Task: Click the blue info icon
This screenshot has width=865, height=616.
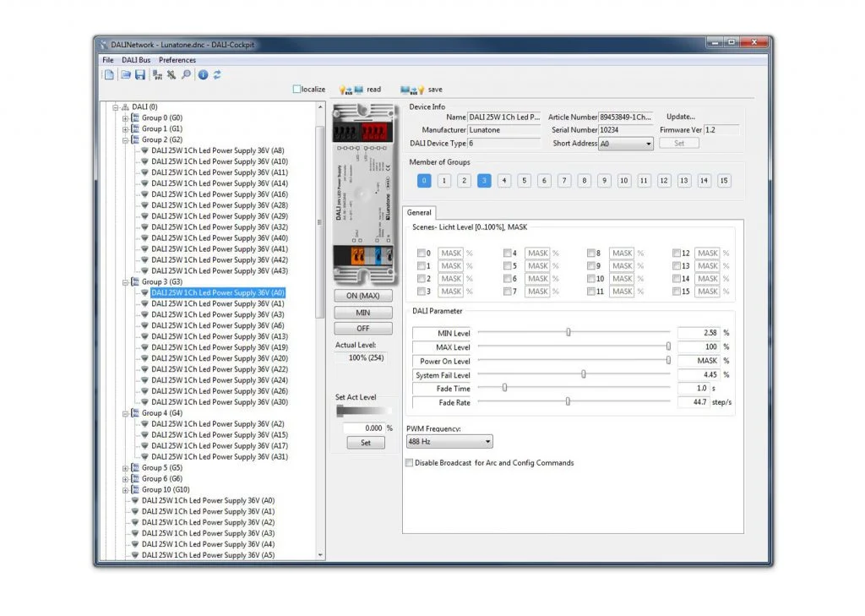Action: pos(203,74)
